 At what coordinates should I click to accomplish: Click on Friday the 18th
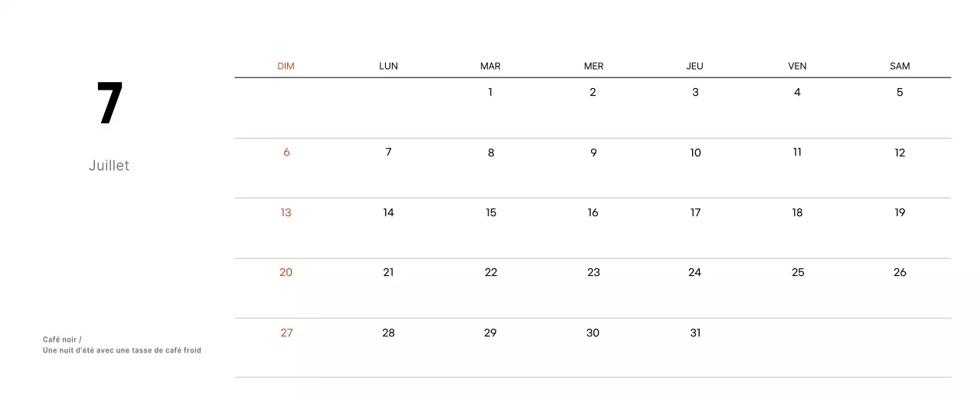pyautogui.click(x=797, y=212)
